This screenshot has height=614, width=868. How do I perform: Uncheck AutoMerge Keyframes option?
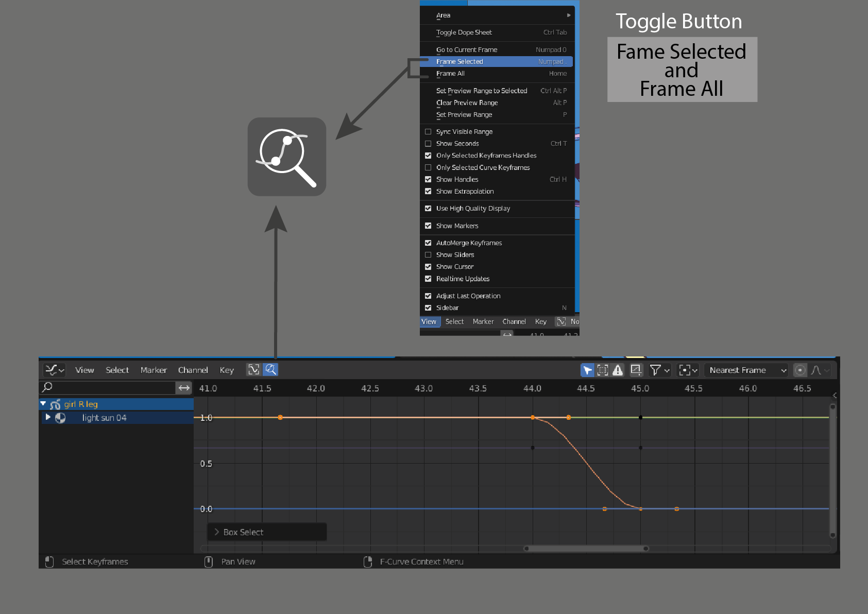[428, 243]
